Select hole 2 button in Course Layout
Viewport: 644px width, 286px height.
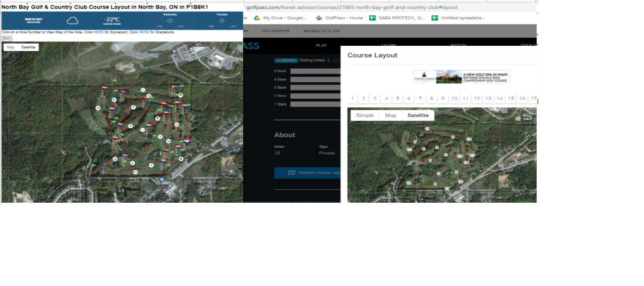tap(364, 99)
